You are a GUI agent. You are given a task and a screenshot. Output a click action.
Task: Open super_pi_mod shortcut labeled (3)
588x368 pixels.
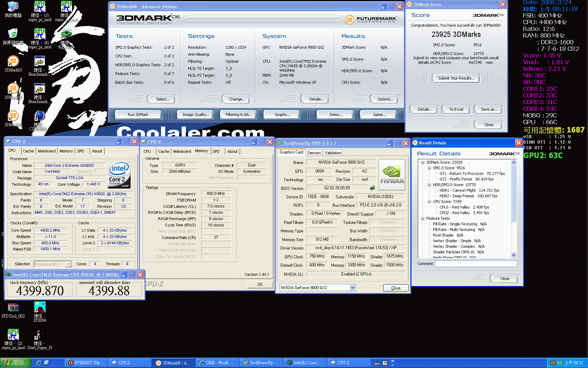(x=40, y=11)
